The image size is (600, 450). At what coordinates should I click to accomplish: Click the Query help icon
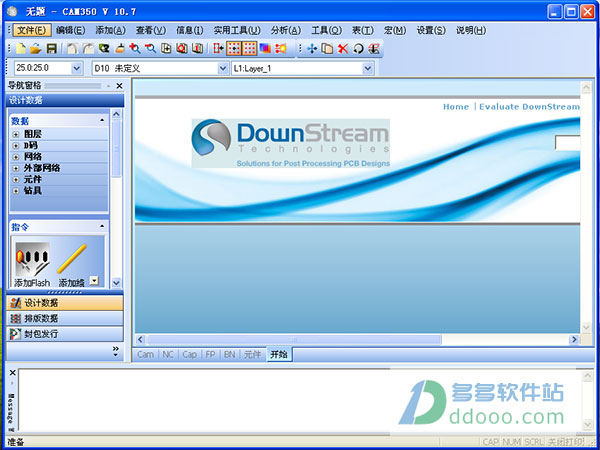(x=104, y=48)
